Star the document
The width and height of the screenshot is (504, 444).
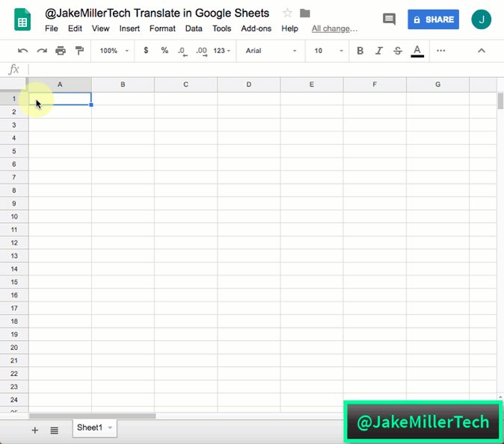tap(287, 13)
